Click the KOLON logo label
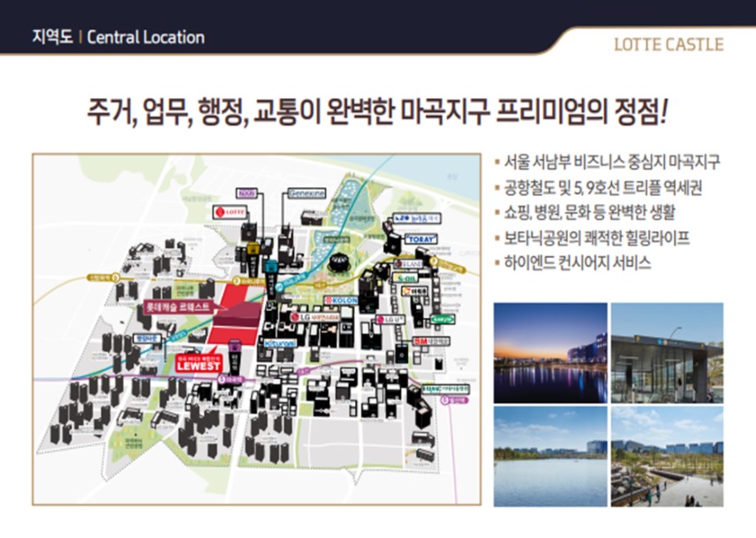 pyautogui.click(x=341, y=300)
